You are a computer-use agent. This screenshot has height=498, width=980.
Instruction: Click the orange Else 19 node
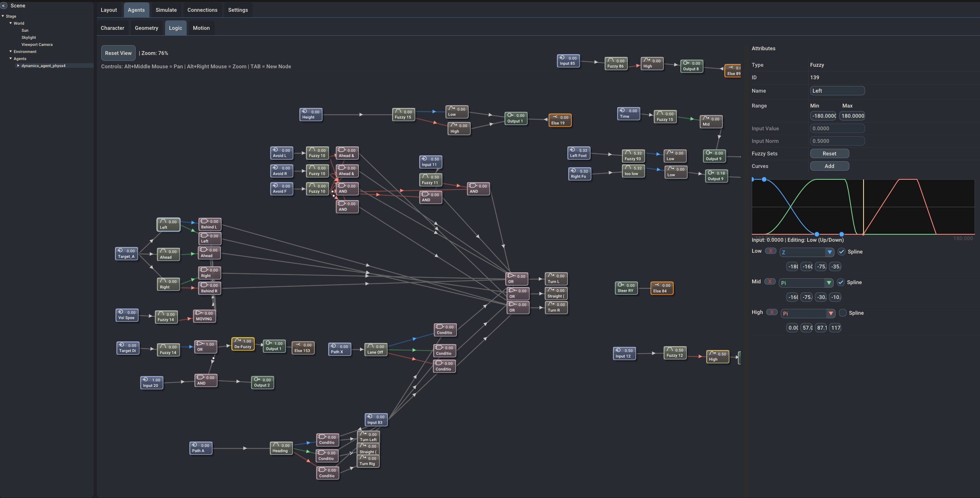pos(560,120)
